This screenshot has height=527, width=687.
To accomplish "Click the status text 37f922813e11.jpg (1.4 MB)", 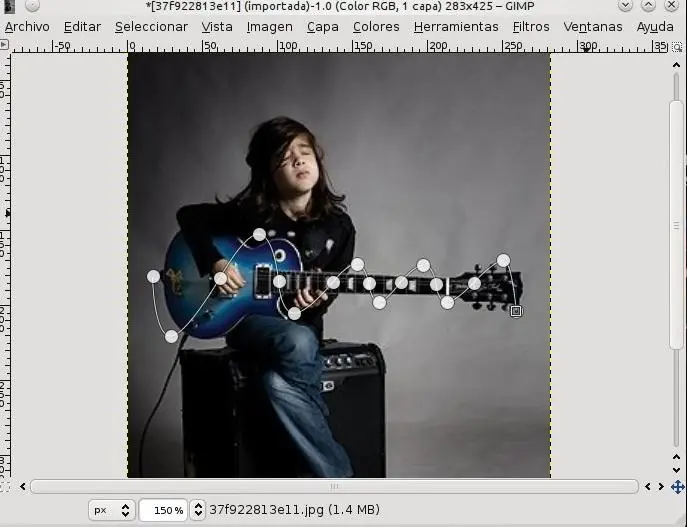I will (x=294, y=510).
